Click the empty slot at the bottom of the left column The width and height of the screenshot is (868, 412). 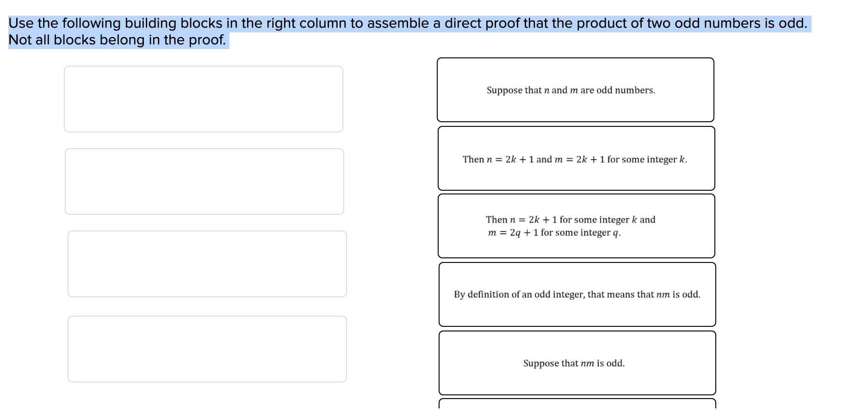(x=207, y=349)
